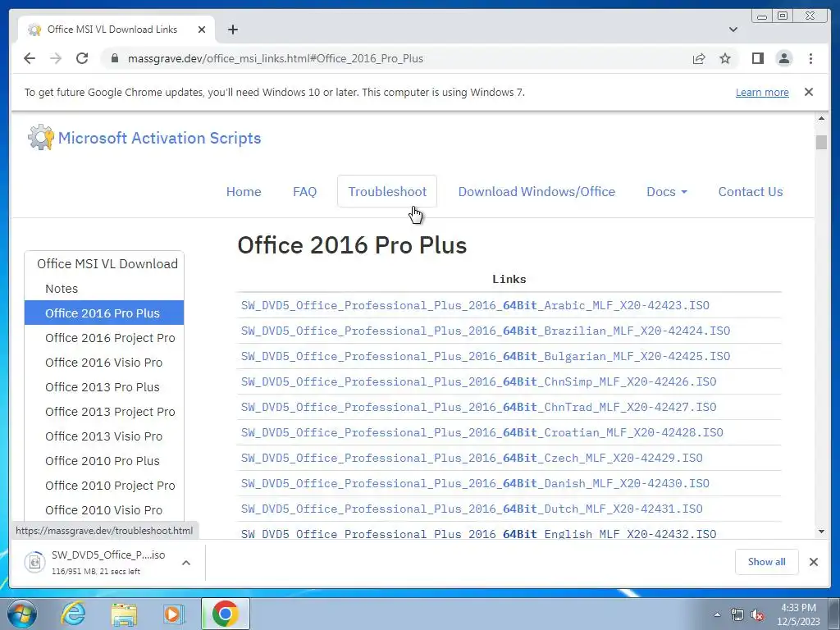Image resolution: width=840 pixels, height=630 pixels.
Task: Show hidden system tray icons
Action: coord(717,614)
